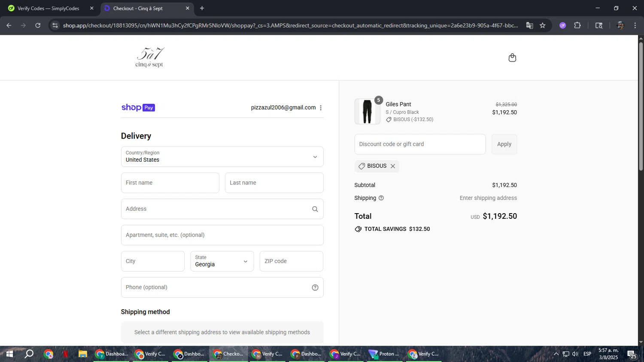Open the three-dot menu next to email

pyautogui.click(x=321, y=108)
